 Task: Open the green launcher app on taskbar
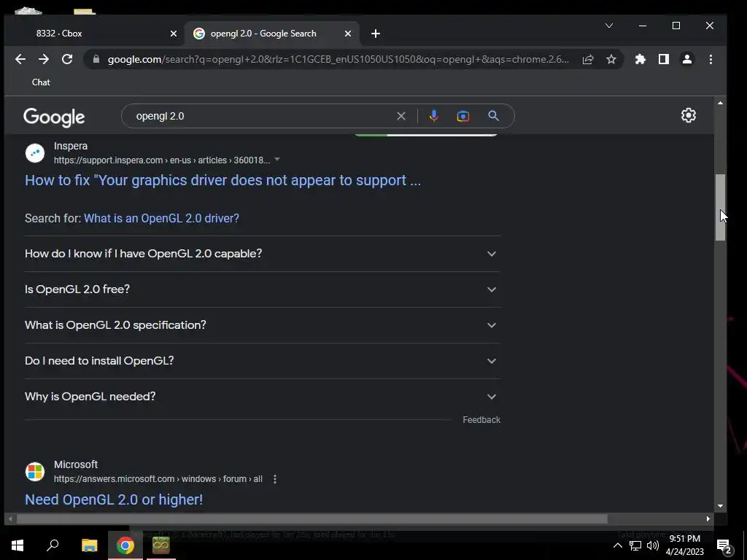coord(161,545)
